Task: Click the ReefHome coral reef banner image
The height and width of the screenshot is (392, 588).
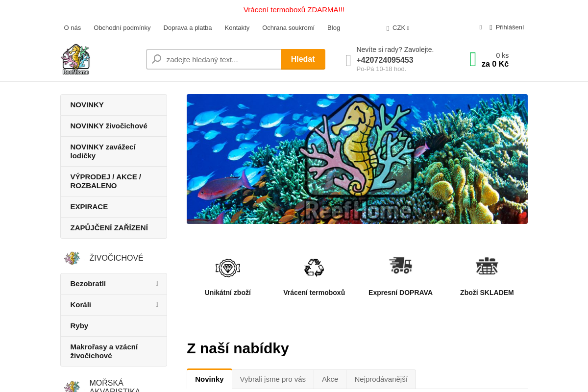Action: [x=357, y=159]
